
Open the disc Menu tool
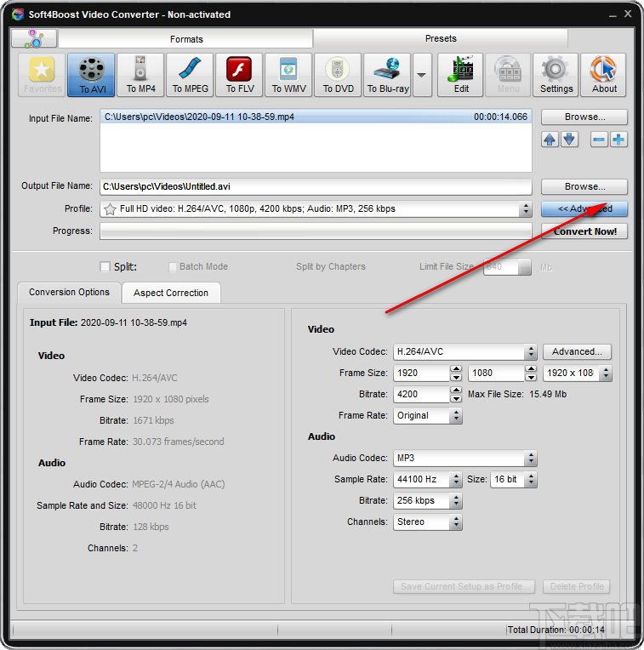(x=508, y=75)
